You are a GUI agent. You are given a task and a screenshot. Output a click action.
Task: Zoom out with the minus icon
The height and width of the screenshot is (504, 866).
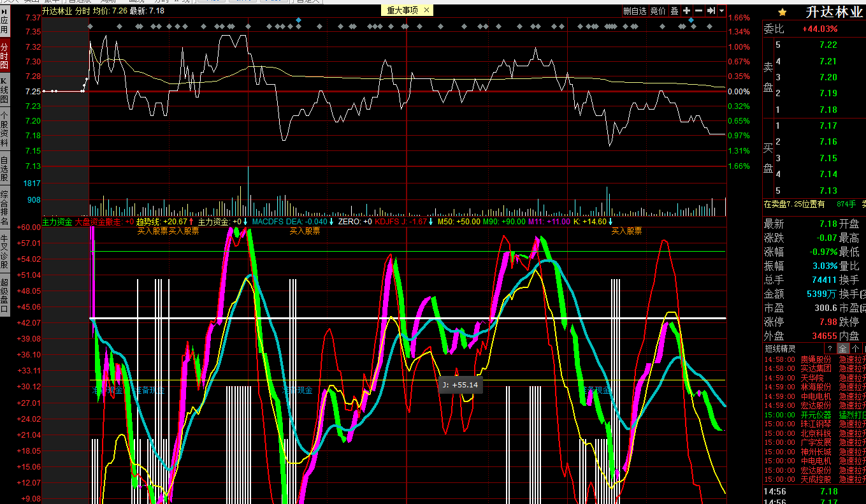click(x=699, y=11)
